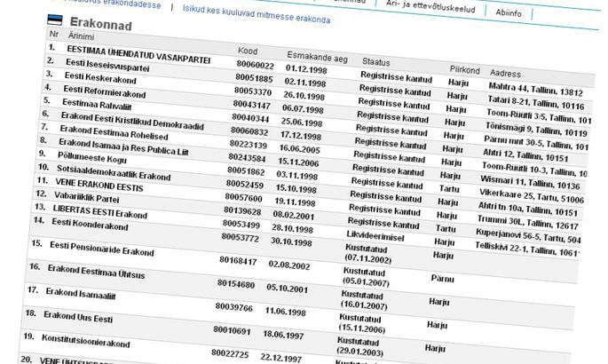Click the Estonian flag icon beside Erakonnad
Screen dimensions: 608x364
[x=55, y=20]
